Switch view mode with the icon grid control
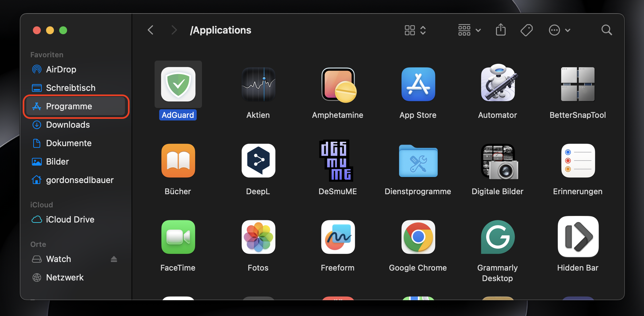644x316 pixels. coord(415,30)
